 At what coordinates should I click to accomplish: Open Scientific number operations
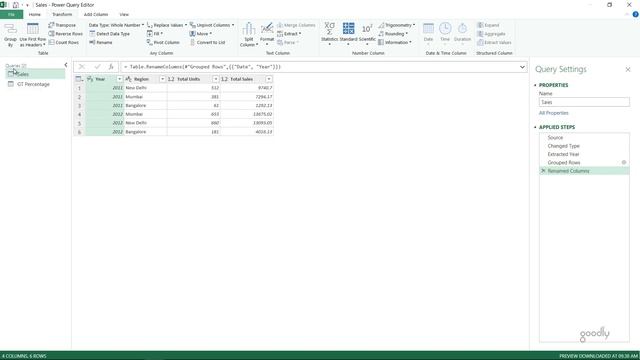tap(367, 34)
